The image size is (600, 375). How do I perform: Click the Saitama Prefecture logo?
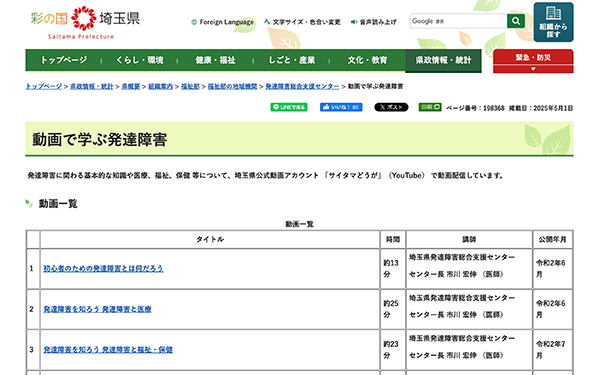point(85,22)
